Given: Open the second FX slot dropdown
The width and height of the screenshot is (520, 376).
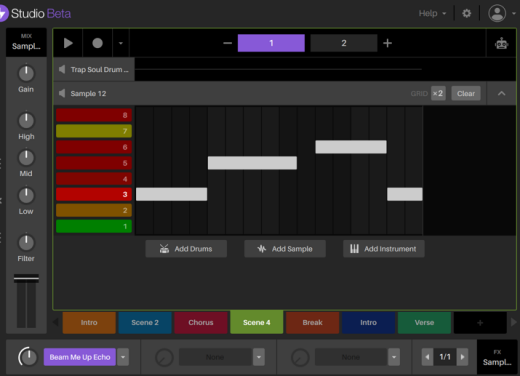Looking at the screenshot, I should coord(259,357).
